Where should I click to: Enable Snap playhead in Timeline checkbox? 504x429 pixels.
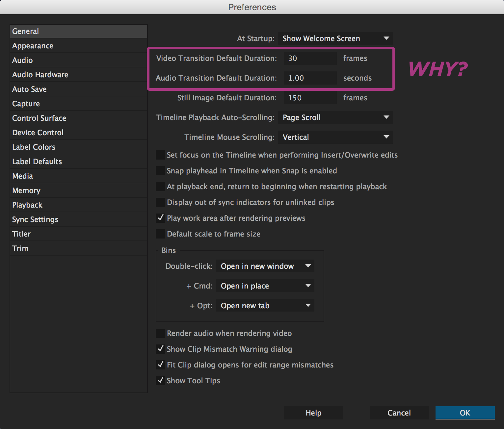[x=160, y=171]
